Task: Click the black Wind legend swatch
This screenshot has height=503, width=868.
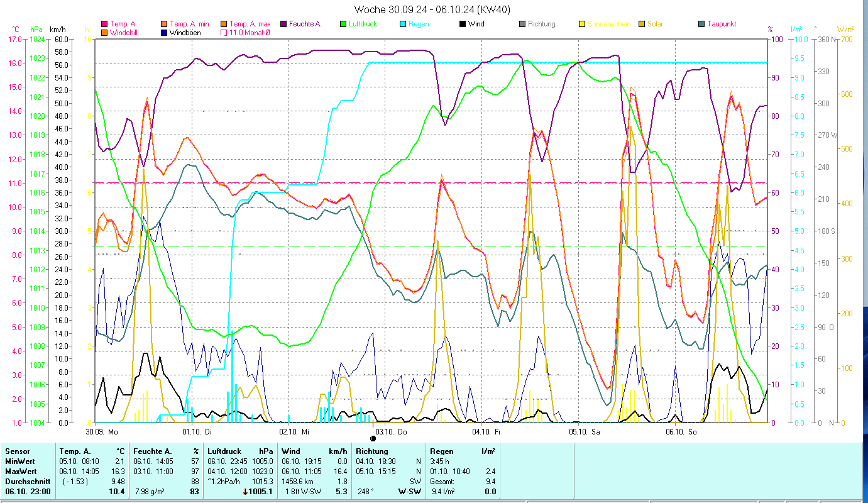Action: [x=463, y=24]
